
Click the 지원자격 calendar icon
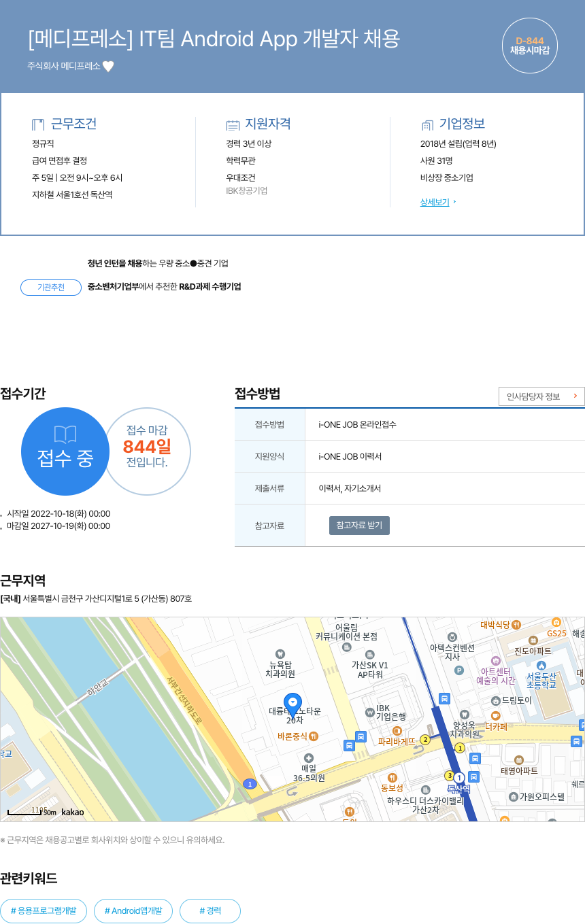coord(233,124)
